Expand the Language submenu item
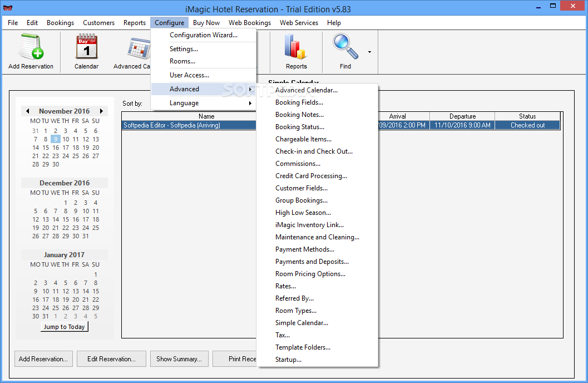 pos(204,103)
